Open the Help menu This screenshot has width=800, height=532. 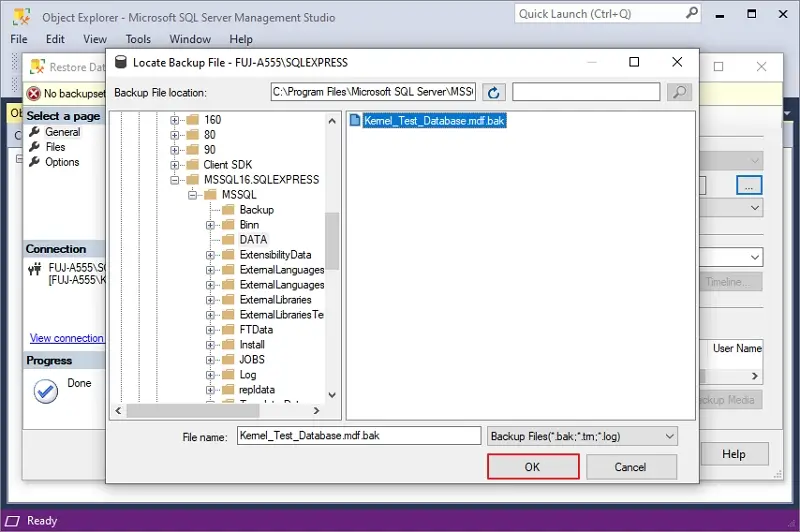point(241,39)
